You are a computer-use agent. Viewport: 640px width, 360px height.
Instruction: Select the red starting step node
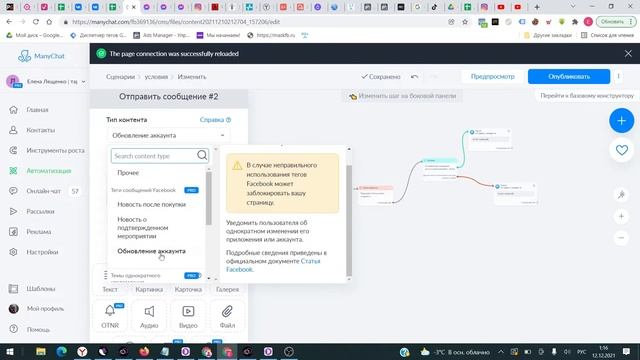[x=376, y=194]
